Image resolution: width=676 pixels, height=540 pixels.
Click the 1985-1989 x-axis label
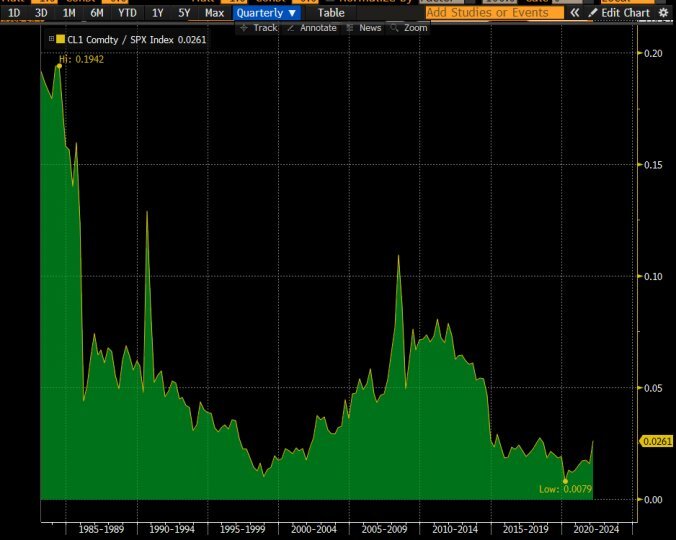[101, 529]
